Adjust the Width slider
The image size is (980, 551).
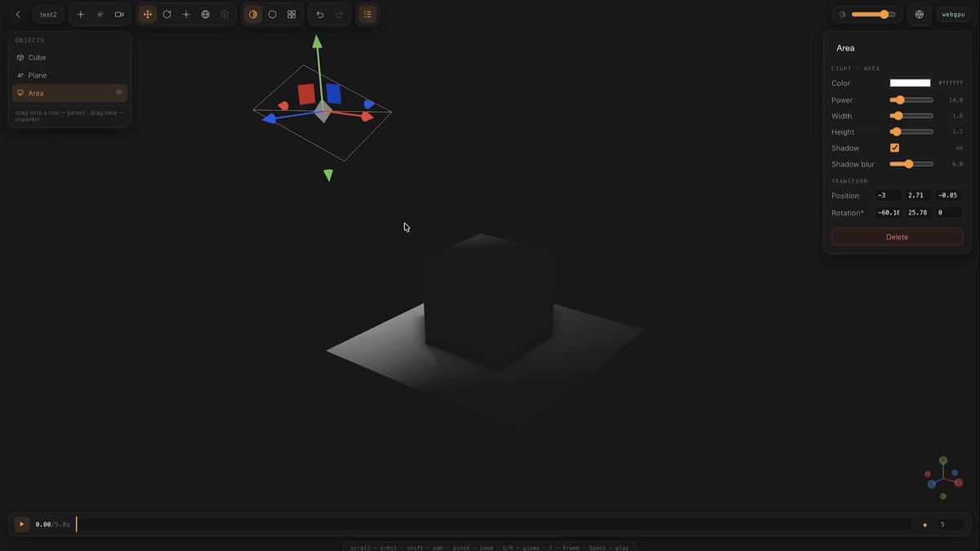pyautogui.click(x=911, y=116)
